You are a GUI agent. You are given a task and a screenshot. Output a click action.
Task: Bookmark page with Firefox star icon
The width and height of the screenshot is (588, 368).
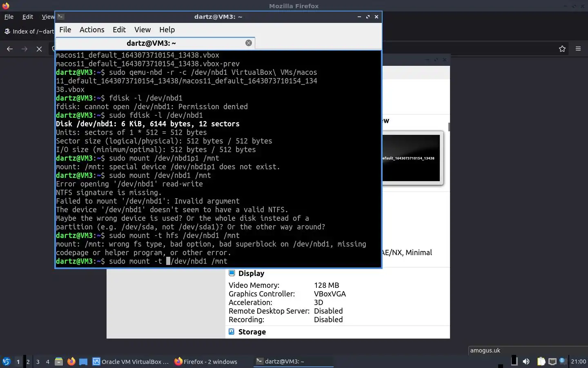point(562,49)
